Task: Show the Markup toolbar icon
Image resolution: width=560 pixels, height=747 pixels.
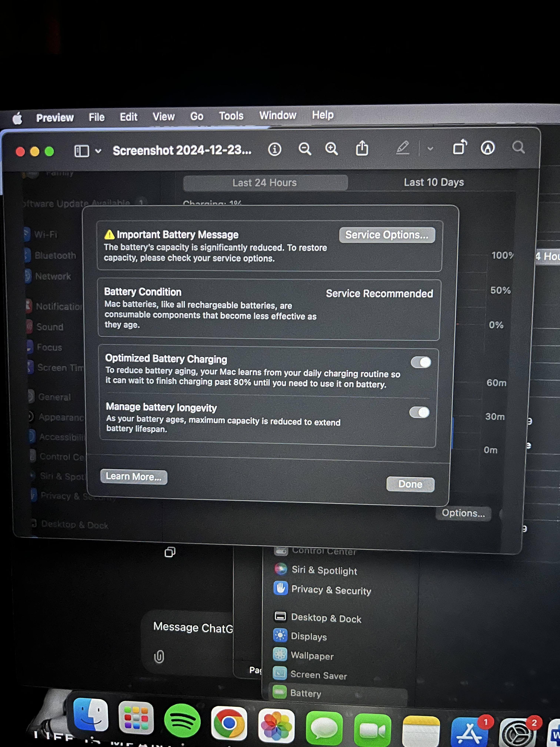Action: [487, 148]
